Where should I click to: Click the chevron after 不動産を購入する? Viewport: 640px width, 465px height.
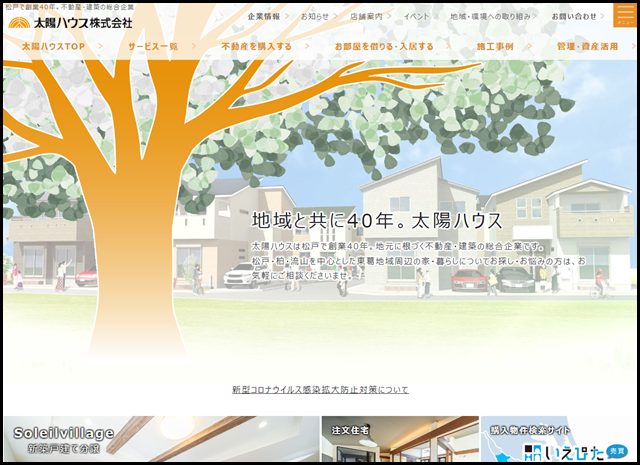pos(307,47)
